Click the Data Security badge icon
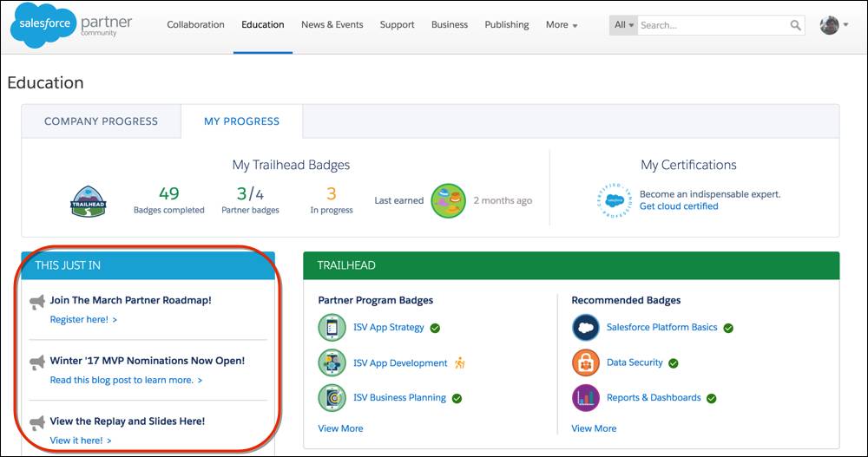The image size is (868, 457). click(x=586, y=363)
